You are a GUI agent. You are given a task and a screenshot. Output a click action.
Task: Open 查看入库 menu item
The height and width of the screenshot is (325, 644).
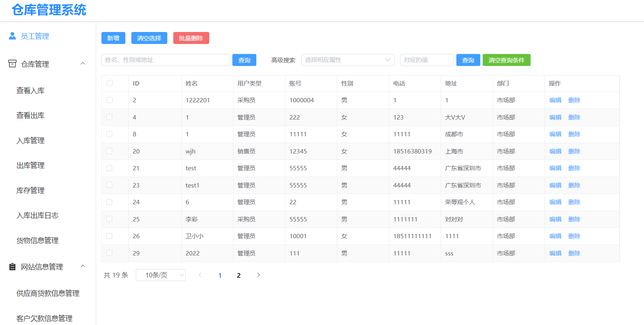[x=30, y=91]
